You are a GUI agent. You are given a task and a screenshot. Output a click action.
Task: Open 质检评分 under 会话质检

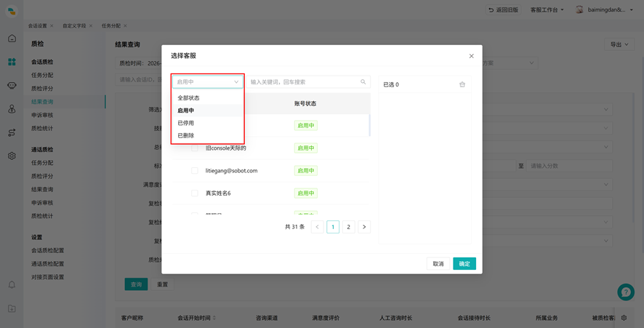point(42,89)
